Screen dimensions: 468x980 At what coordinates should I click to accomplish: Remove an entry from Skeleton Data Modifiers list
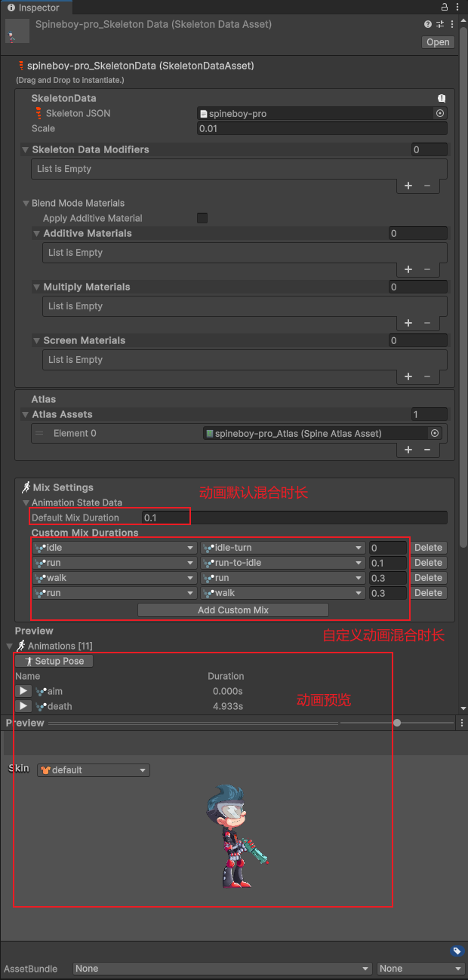pyautogui.click(x=427, y=186)
